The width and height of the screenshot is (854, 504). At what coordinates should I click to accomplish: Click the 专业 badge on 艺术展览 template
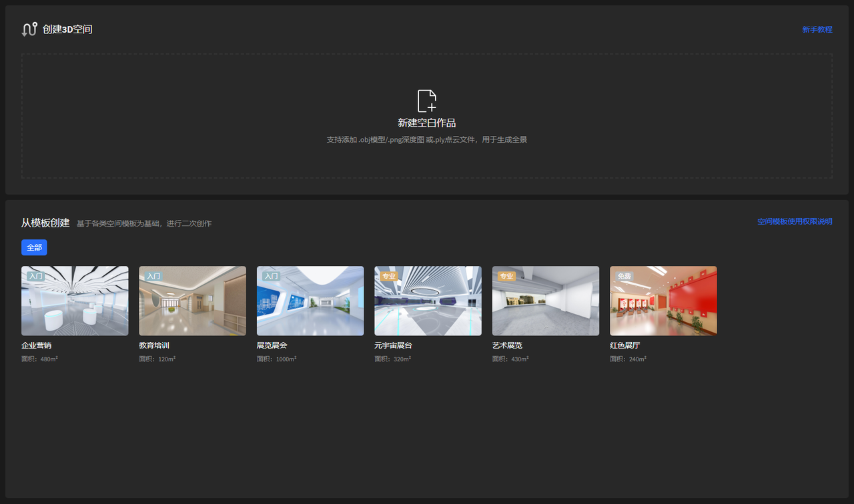pos(506,276)
